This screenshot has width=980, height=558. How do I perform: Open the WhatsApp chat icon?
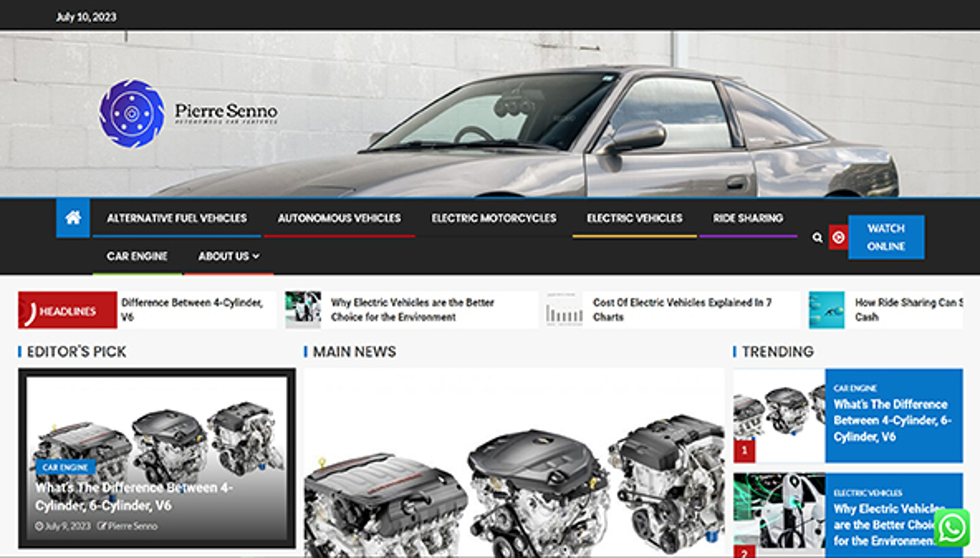(x=952, y=528)
